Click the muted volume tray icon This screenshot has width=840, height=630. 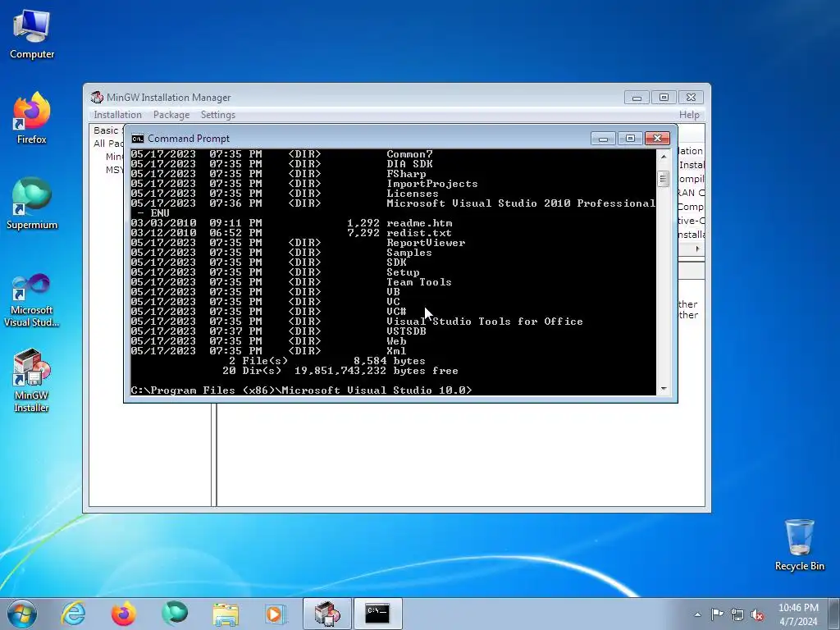(x=757, y=614)
